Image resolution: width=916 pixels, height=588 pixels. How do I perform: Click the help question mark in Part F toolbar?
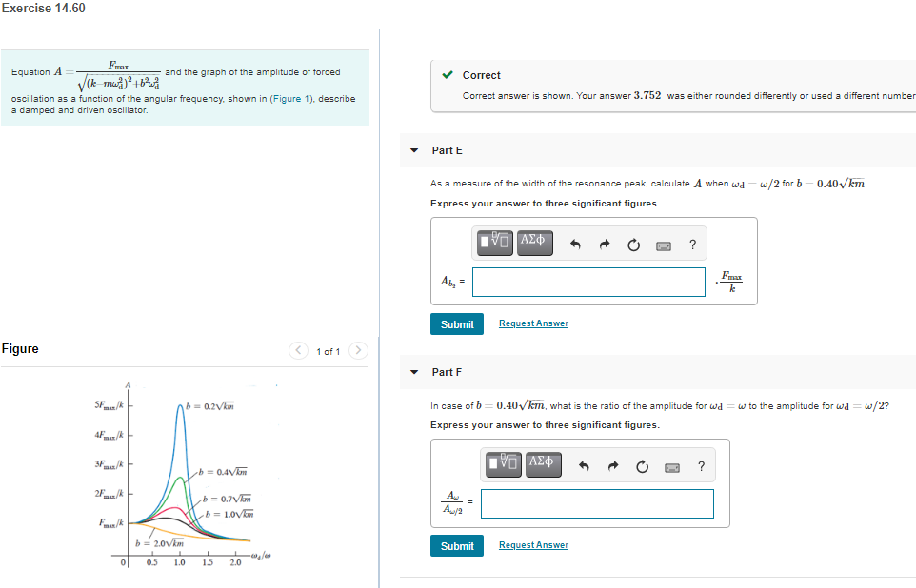(x=701, y=465)
